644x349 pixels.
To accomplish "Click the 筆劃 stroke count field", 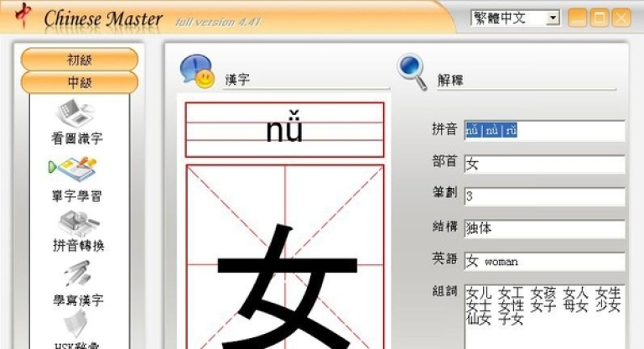I will click(544, 196).
